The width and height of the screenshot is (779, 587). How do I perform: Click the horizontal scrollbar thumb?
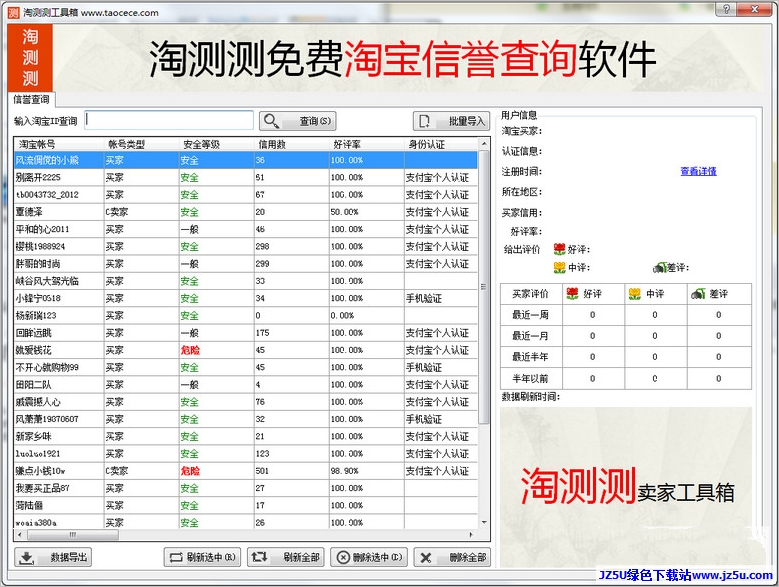pyautogui.click(x=73, y=535)
